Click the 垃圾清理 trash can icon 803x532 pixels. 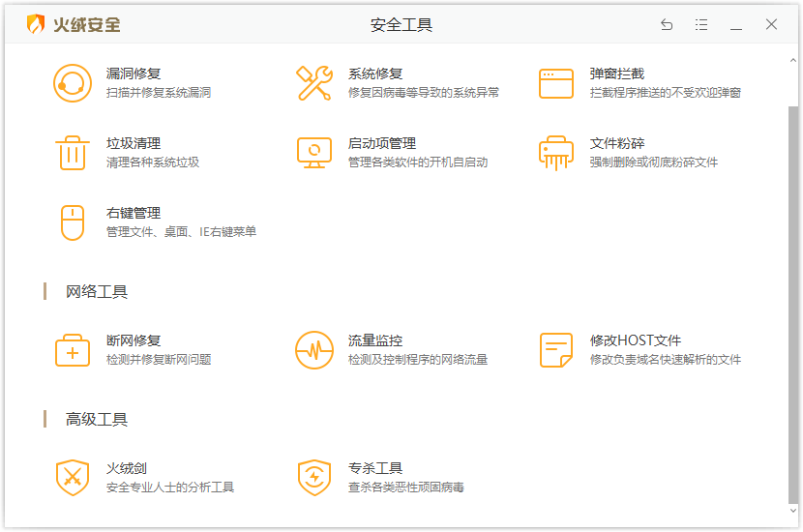[72, 153]
